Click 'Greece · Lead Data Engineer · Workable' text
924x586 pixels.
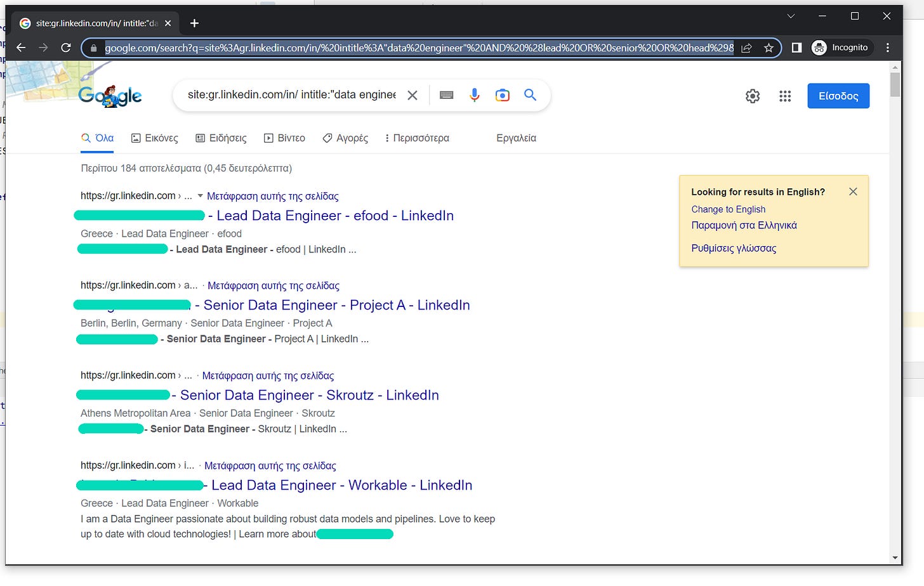[x=169, y=504]
